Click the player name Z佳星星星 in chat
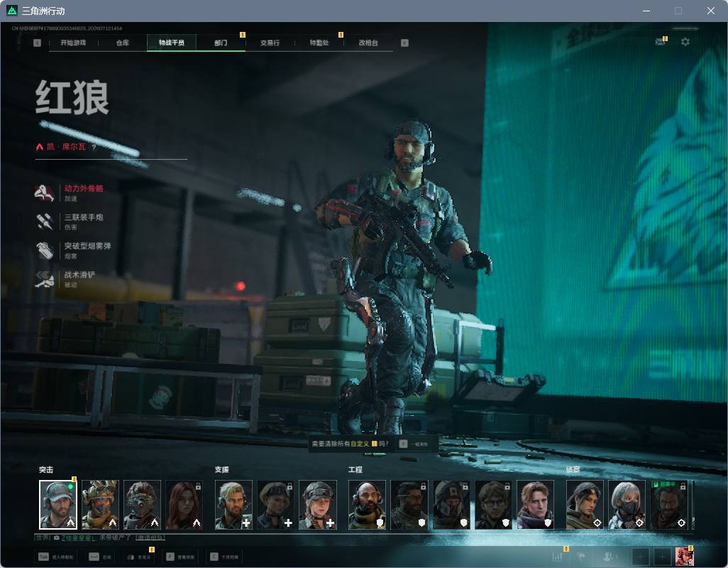 [78, 537]
